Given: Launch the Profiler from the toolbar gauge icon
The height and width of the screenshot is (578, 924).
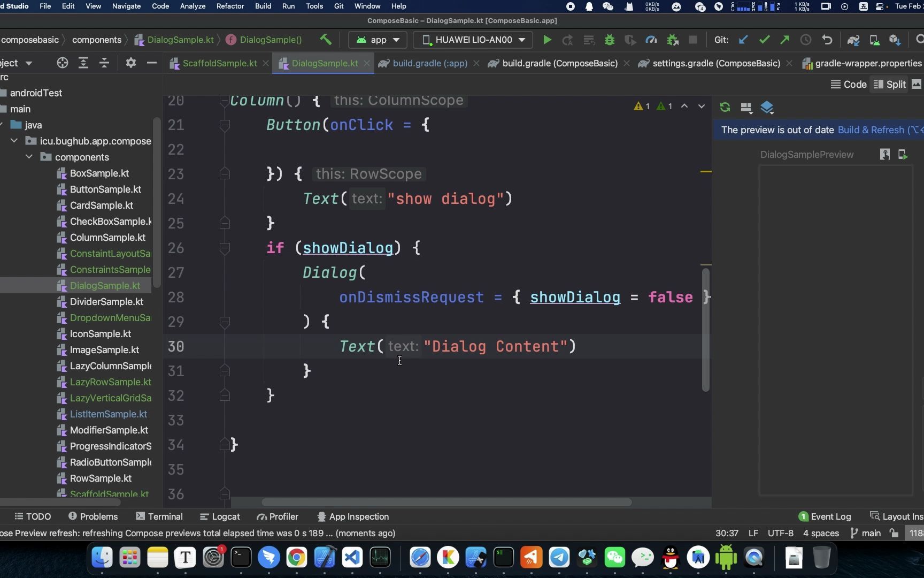Looking at the screenshot, I should coord(651,40).
